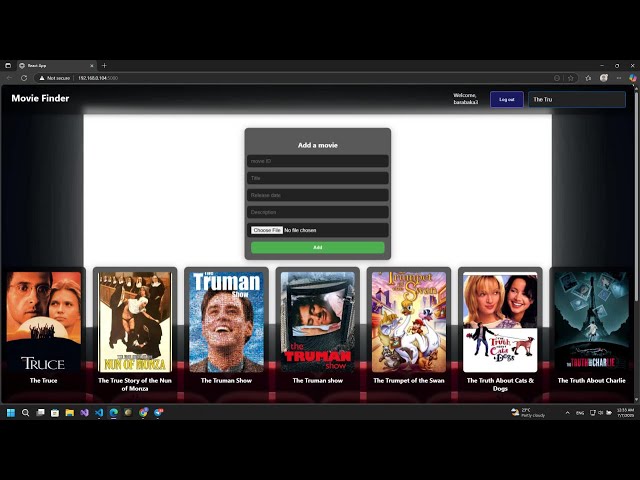Open a new browser tab
The height and width of the screenshot is (480, 640).
[x=104, y=65]
